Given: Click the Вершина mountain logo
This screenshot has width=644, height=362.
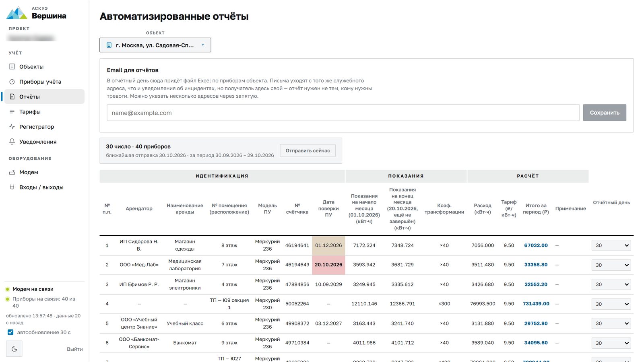Looking at the screenshot, I should click(x=17, y=13).
